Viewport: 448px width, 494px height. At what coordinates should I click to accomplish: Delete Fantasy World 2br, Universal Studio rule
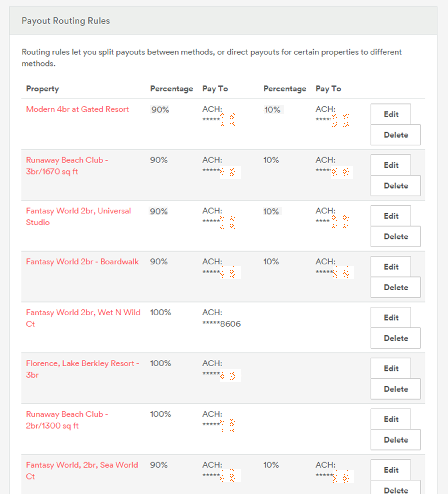pos(396,236)
